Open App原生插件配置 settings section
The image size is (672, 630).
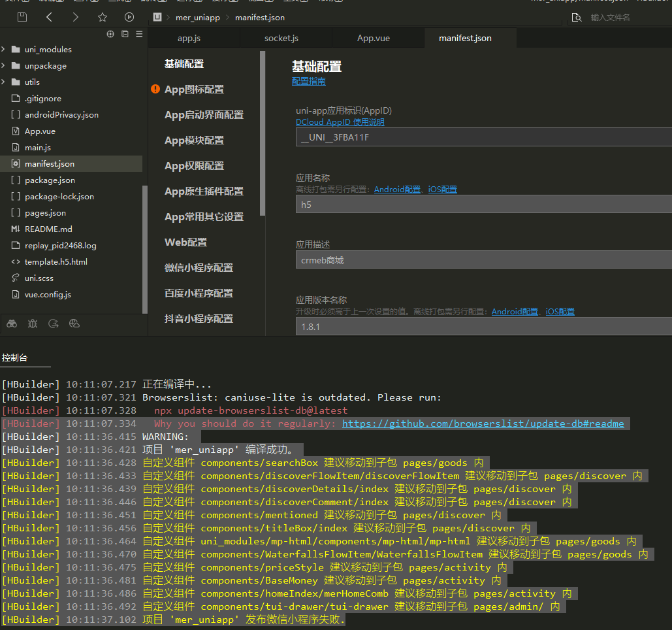click(x=204, y=191)
